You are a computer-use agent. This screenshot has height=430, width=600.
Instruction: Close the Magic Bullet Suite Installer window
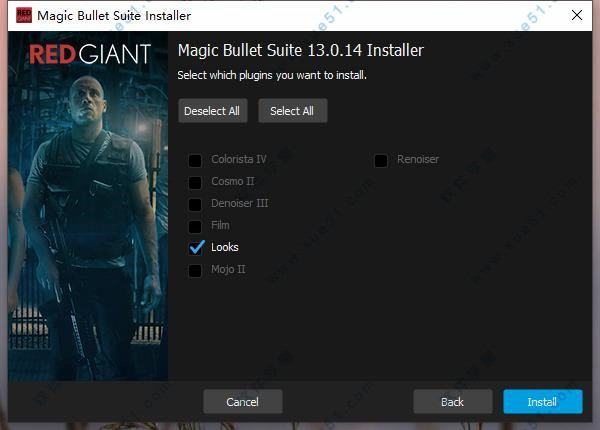coord(577,15)
